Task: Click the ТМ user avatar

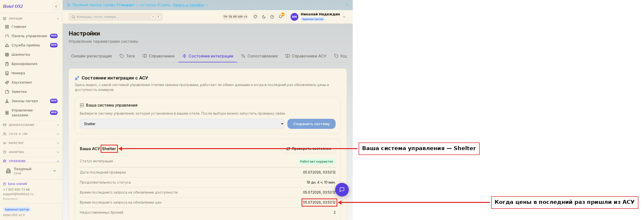Action: (225, 17)
